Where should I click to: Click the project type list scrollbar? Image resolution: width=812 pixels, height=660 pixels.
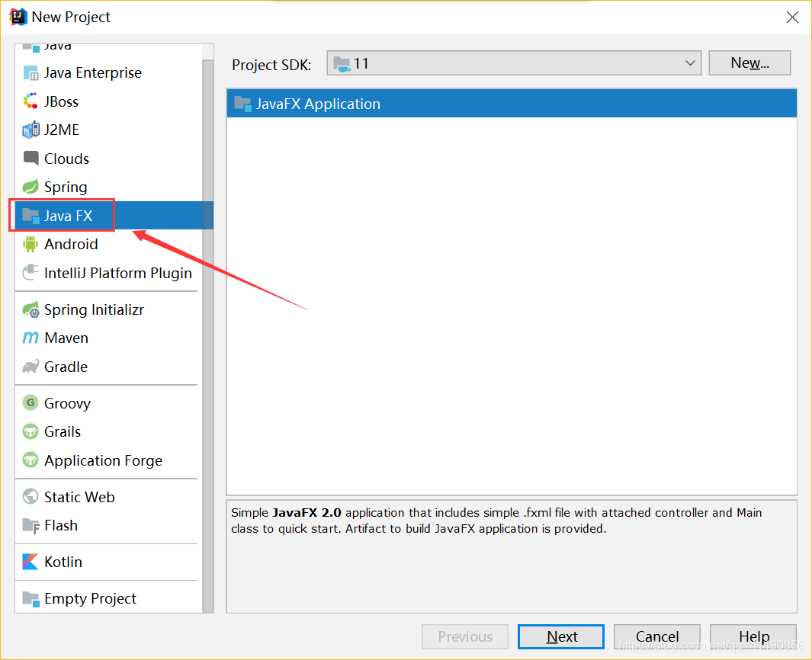208,335
